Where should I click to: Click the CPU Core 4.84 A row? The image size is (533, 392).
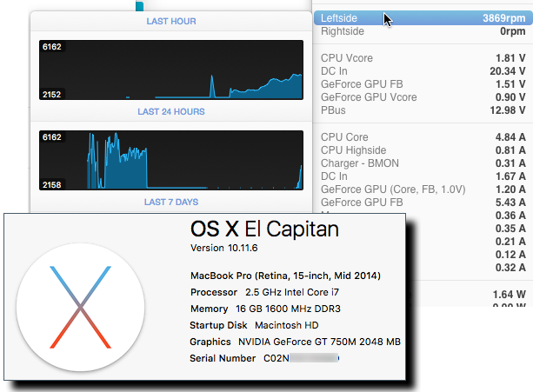click(423, 137)
